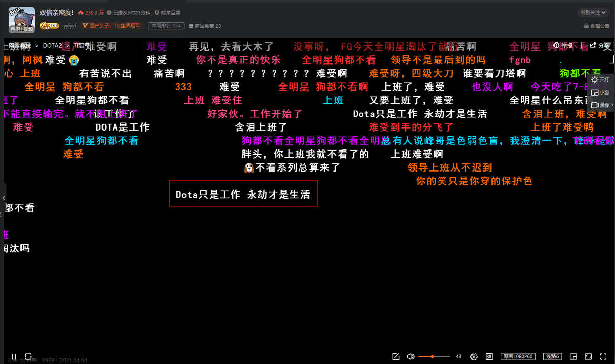Click the danmaku 领导上班从不迟到

pyautogui.click(x=450, y=167)
